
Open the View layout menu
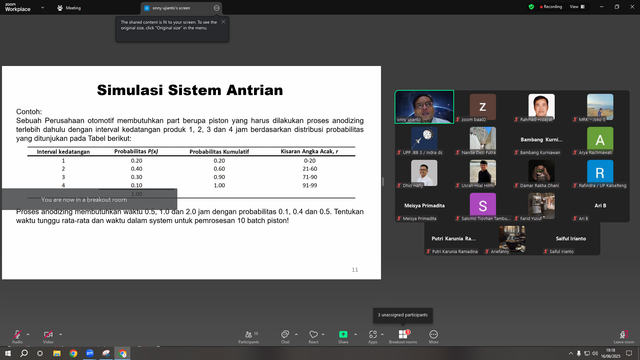click(578, 7)
